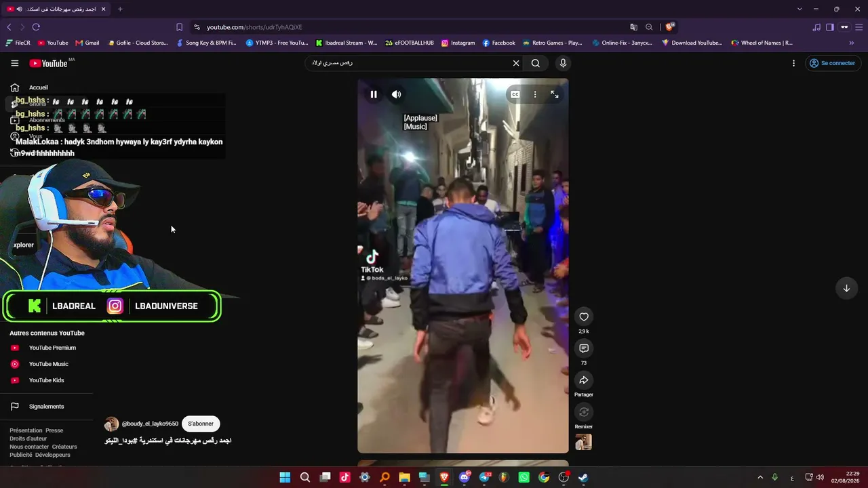This screenshot has height=488, width=868.
Task: Mute the Short's volume
Action: point(397,94)
